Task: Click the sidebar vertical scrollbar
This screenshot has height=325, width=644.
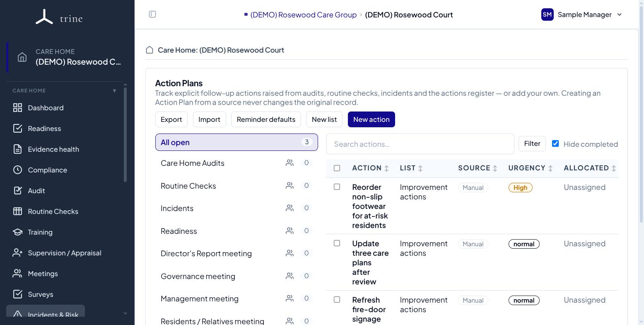Action: [x=125, y=135]
